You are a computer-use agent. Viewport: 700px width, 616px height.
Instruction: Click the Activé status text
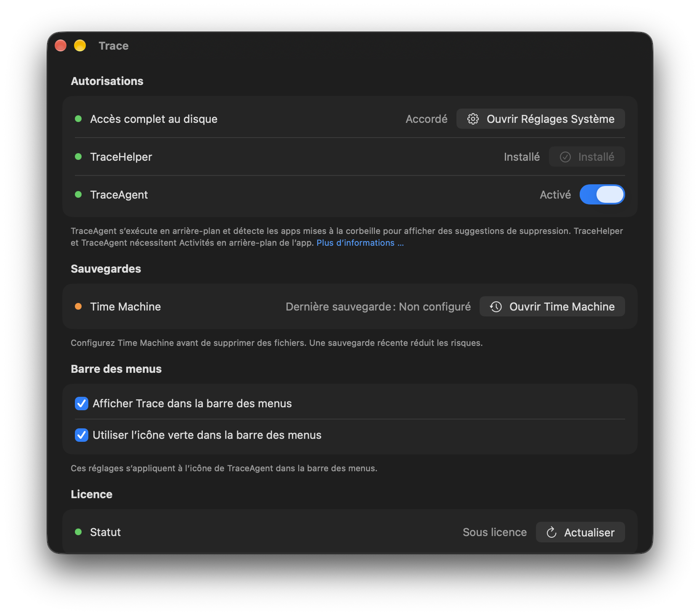(x=555, y=195)
